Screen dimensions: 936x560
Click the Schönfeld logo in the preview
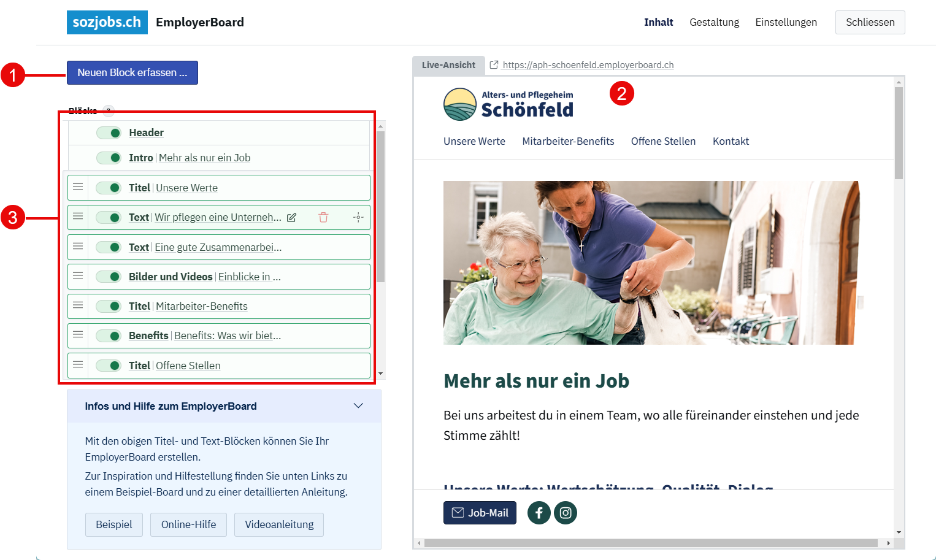coord(508,104)
